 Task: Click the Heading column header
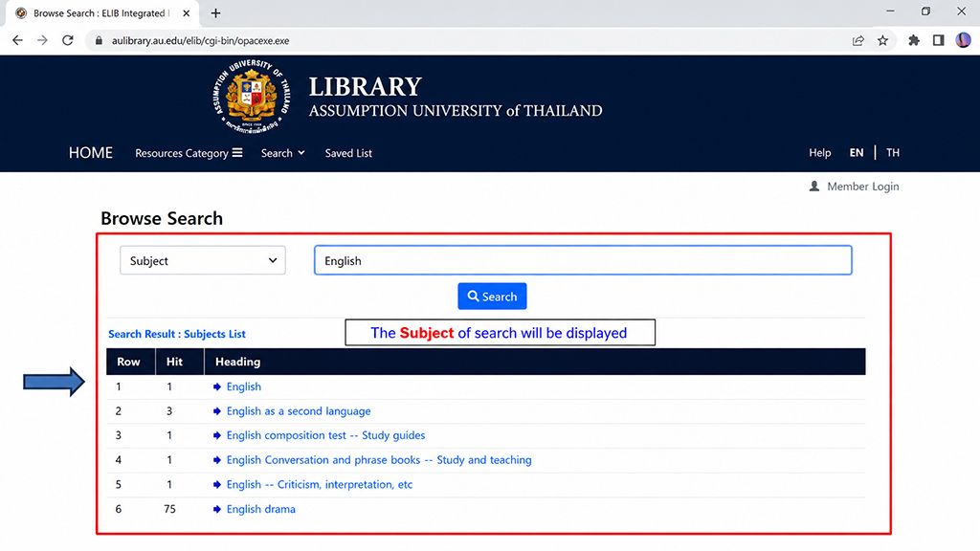[x=237, y=362]
